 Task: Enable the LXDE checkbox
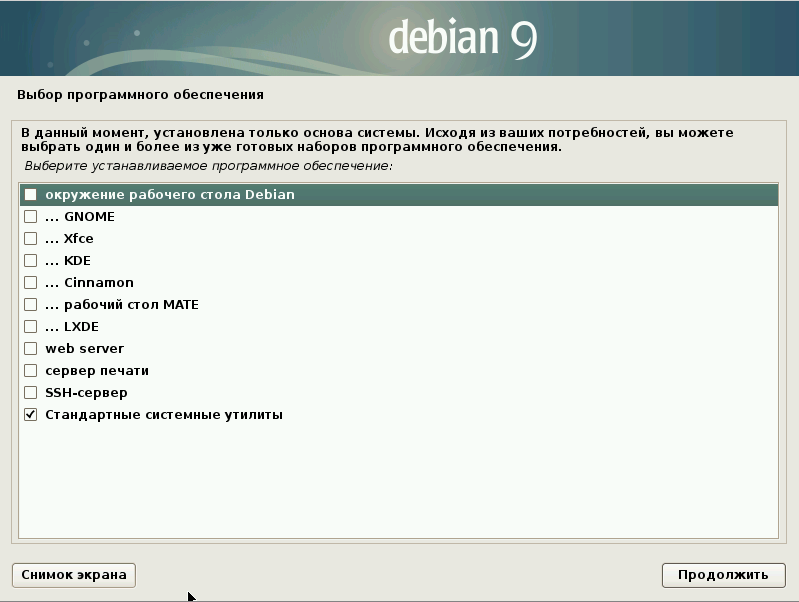point(31,326)
